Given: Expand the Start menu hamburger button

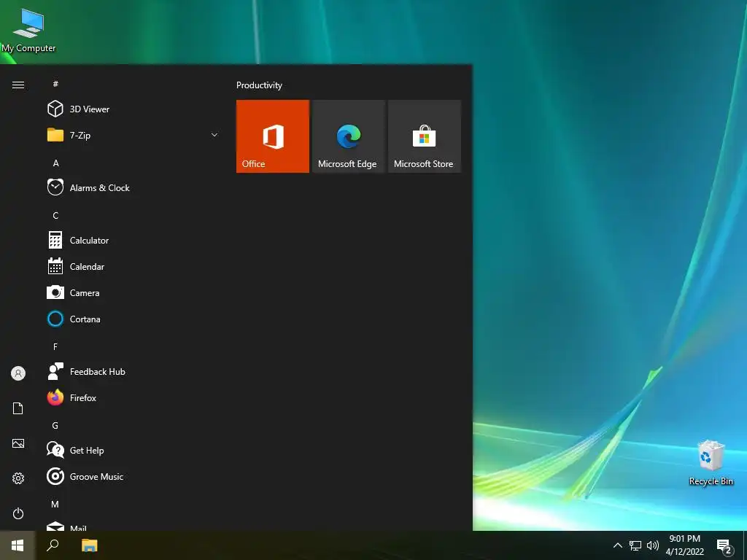Looking at the screenshot, I should point(18,85).
